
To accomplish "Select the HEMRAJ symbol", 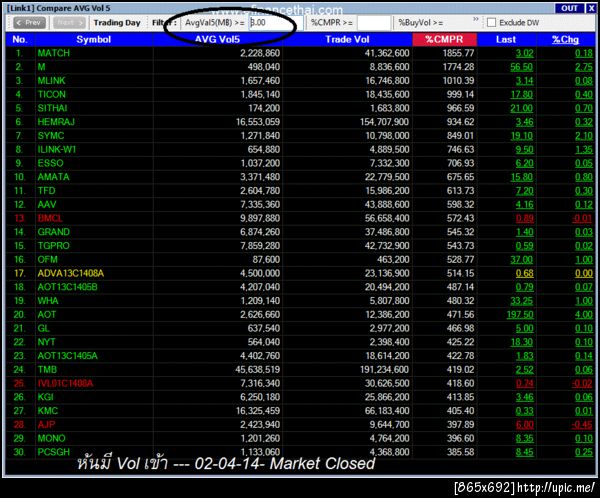I will (x=56, y=122).
